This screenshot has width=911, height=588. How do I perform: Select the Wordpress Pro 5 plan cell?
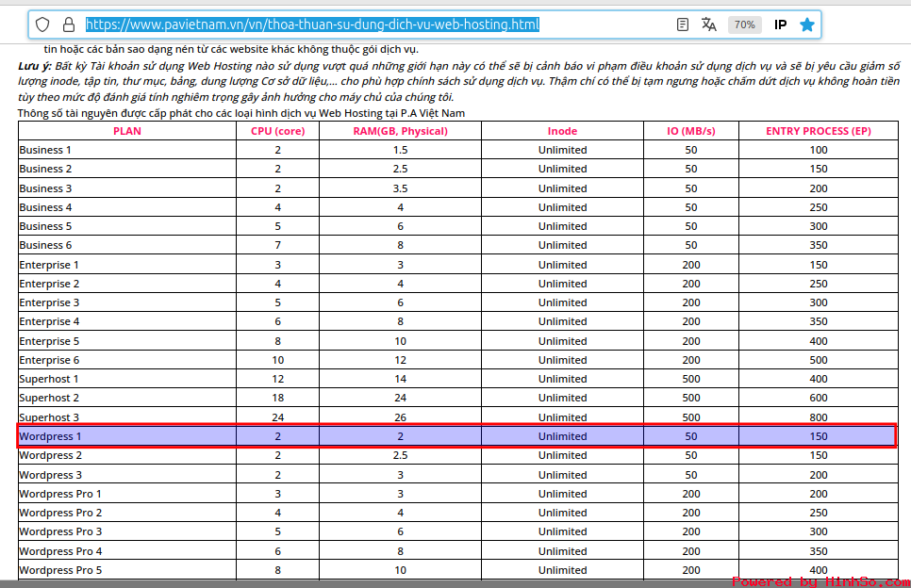tap(127, 570)
